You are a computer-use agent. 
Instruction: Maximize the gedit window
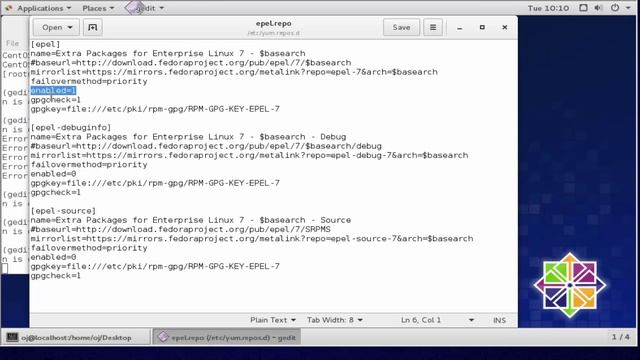click(482, 27)
